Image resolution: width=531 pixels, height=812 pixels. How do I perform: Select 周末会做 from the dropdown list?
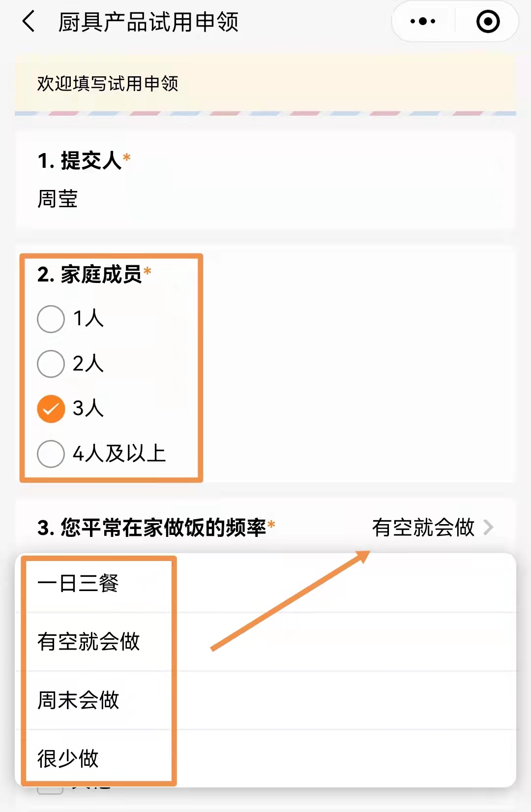[x=79, y=700]
